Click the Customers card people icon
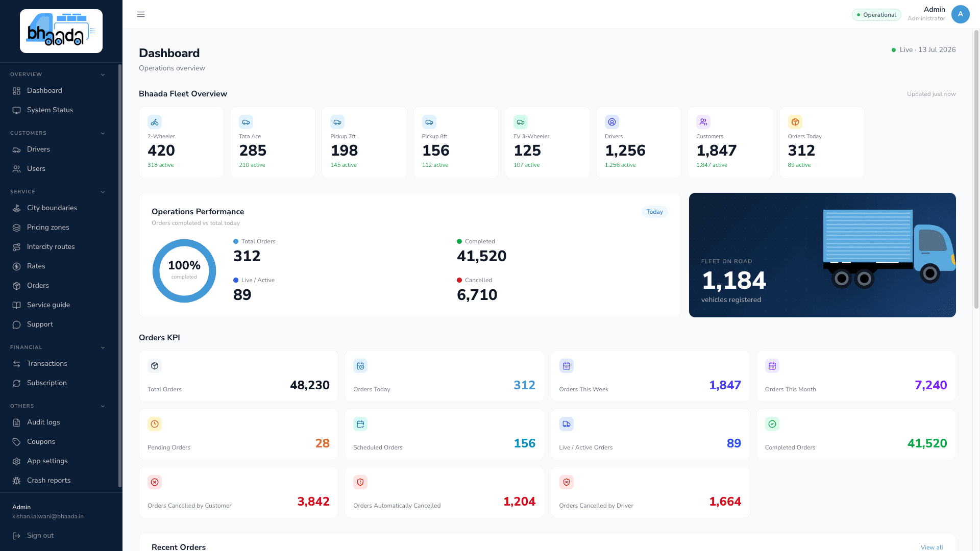Image resolution: width=980 pixels, height=551 pixels. [703, 122]
